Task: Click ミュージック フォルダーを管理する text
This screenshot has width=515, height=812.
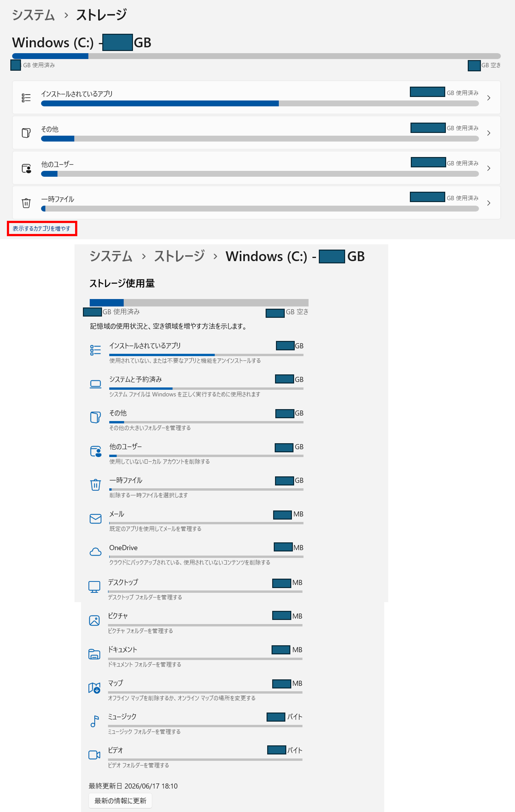Action: click(x=144, y=731)
